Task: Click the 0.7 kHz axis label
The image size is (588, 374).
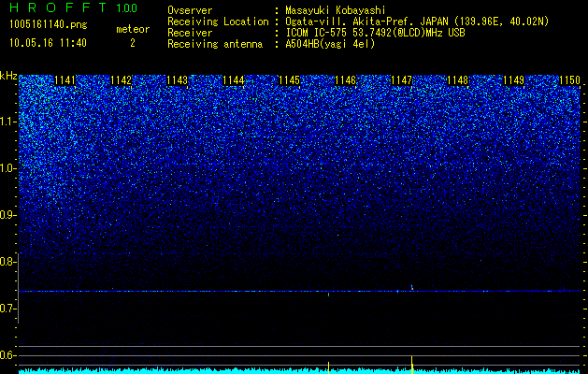Action: tap(7, 309)
